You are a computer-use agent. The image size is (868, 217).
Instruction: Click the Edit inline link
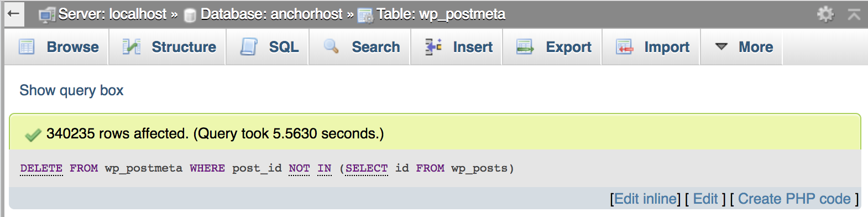[645, 199]
